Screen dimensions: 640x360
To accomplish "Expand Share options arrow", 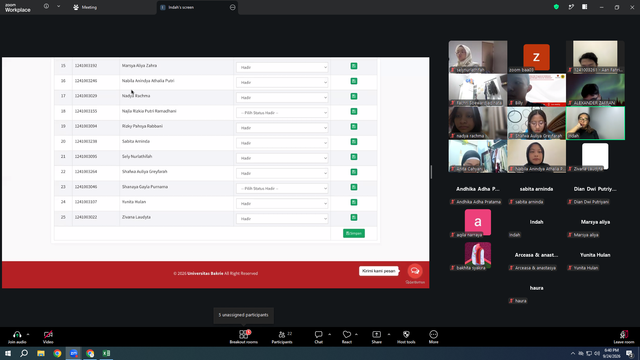I will [389, 334].
